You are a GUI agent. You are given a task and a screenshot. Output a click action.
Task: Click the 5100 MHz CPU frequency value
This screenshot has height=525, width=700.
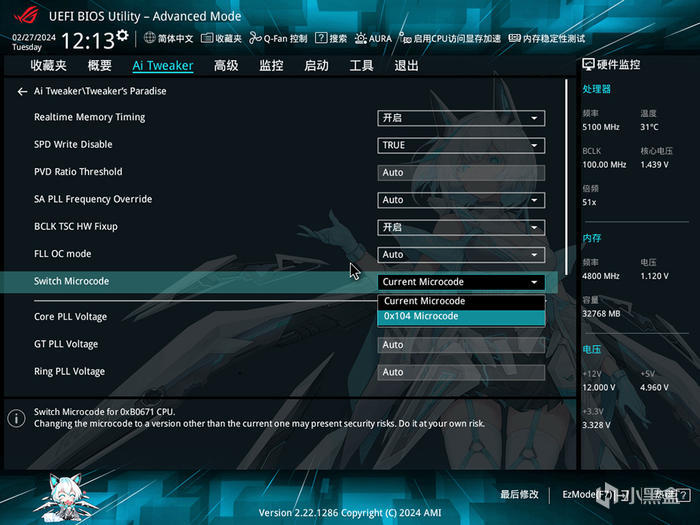point(601,127)
